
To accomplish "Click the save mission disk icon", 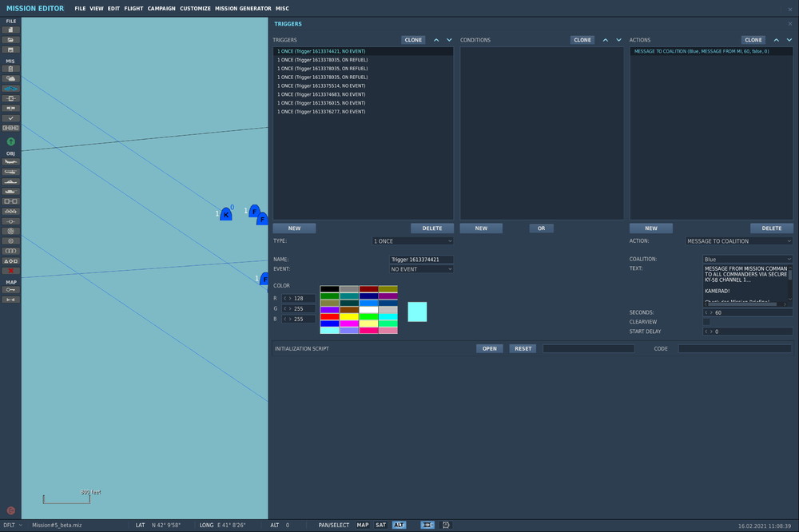I will click(x=10, y=50).
